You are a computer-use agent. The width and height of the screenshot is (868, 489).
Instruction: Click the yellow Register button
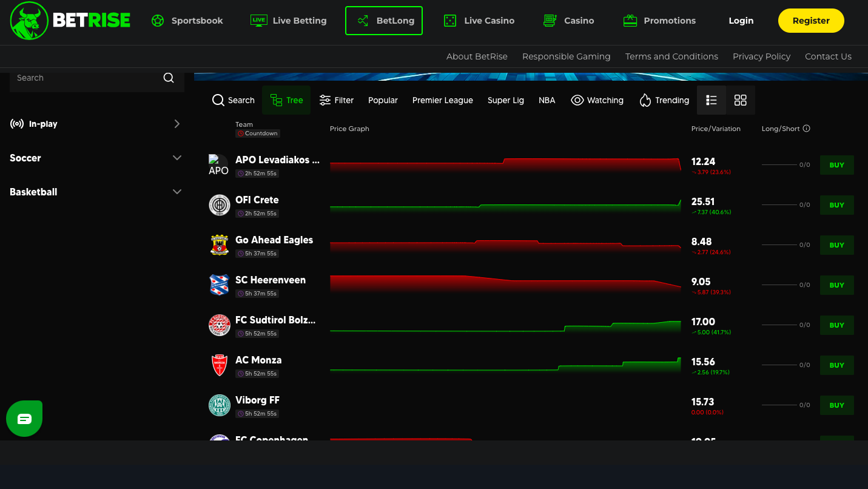click(x=811, y=21)
